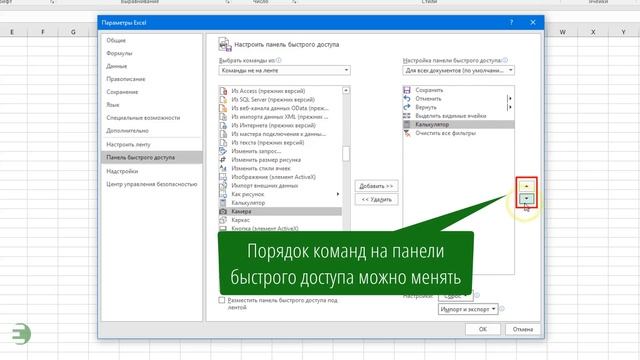Toggle 'Разместить панель быстрого доступа под лентой' checkbox

(222, 300)
